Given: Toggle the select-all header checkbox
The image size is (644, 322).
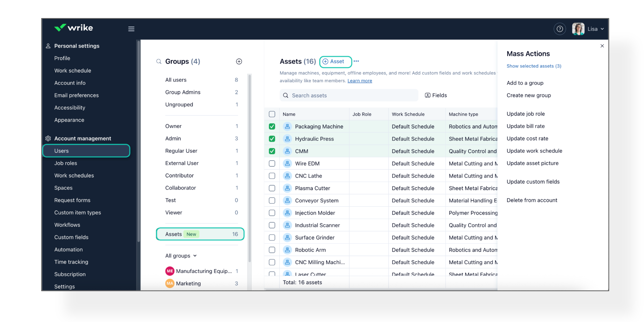Looking at the screenshot, I should (x=272, y=114).
